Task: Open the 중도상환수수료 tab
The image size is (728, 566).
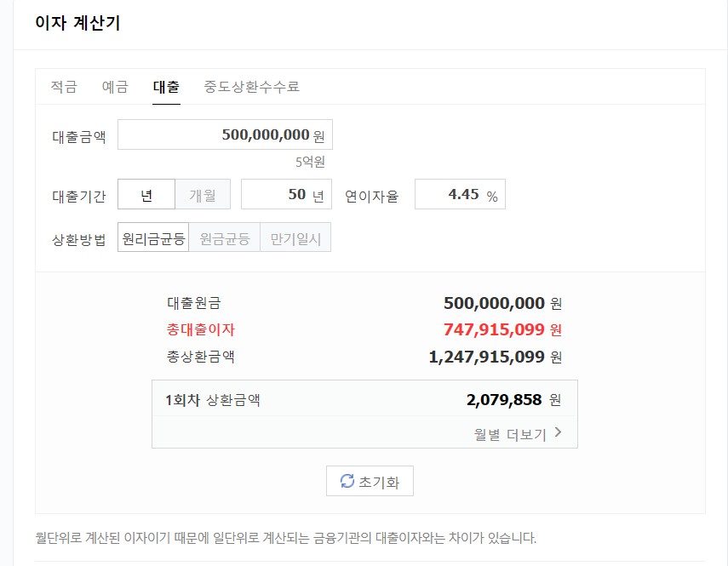Action: pos(252,87)
